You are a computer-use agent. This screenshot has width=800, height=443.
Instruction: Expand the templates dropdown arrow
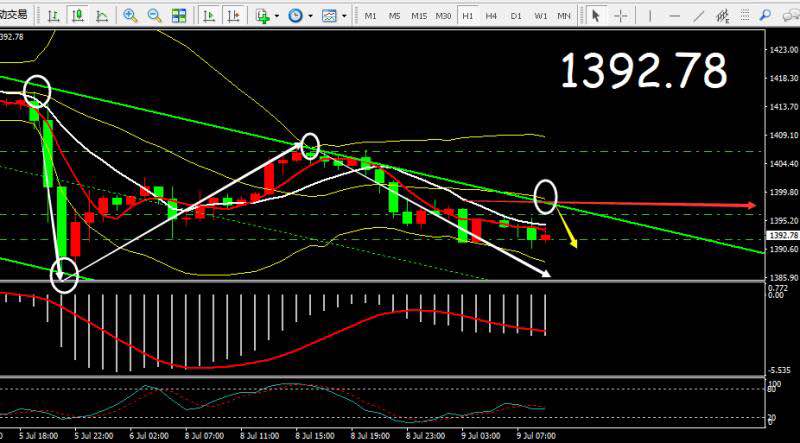344,16
